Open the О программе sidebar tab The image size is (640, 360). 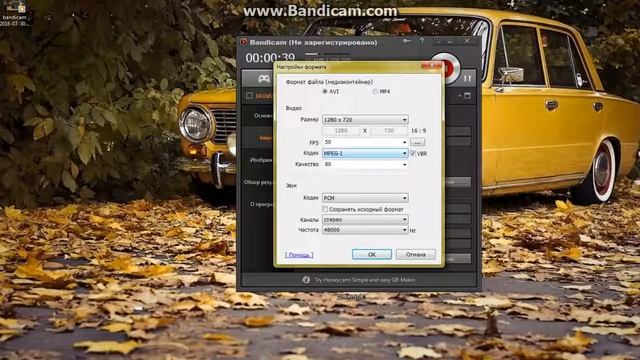pos(258,204)
